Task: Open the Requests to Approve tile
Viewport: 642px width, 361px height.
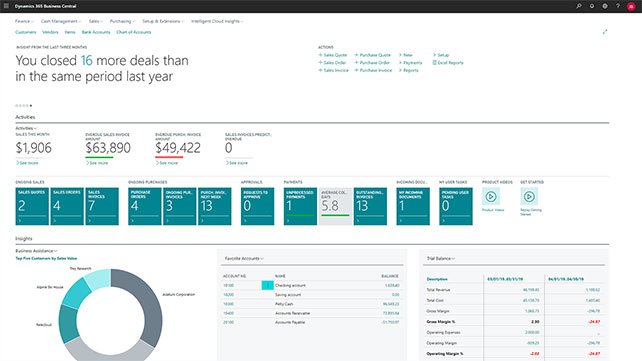Action: 258,206
